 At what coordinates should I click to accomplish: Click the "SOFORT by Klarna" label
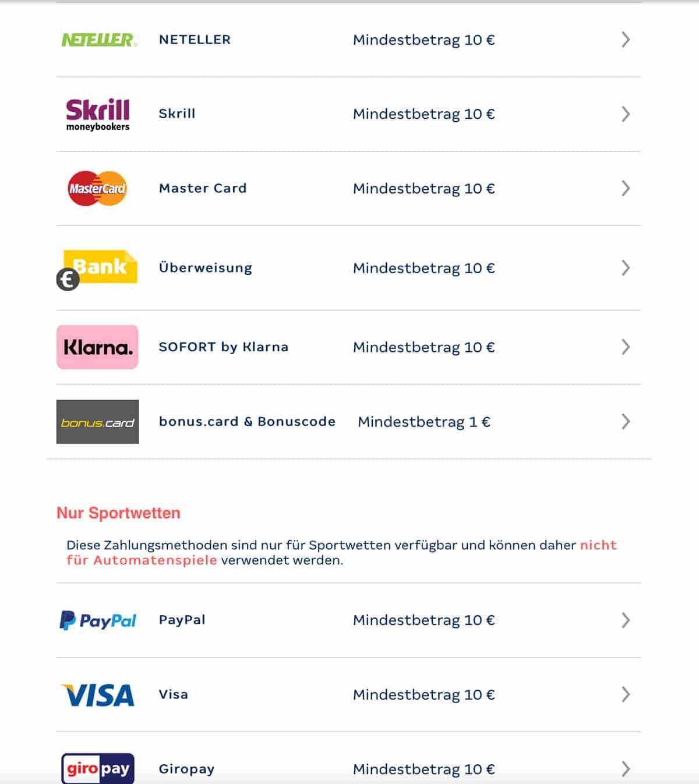coord(224,347)
